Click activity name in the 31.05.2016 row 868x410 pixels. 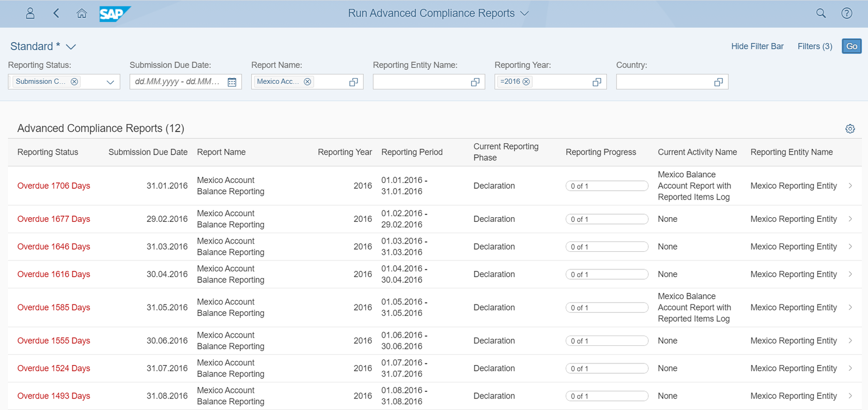[694, 307]
